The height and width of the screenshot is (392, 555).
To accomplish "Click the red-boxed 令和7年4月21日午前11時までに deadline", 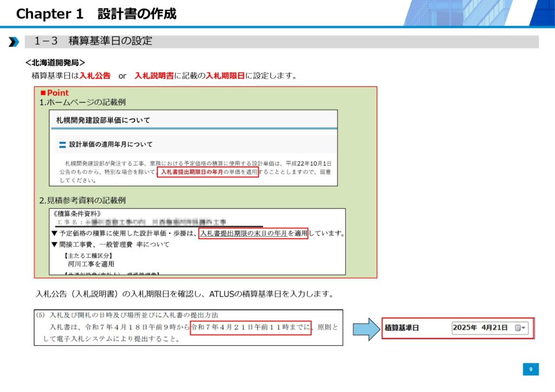I will (250, 326).
